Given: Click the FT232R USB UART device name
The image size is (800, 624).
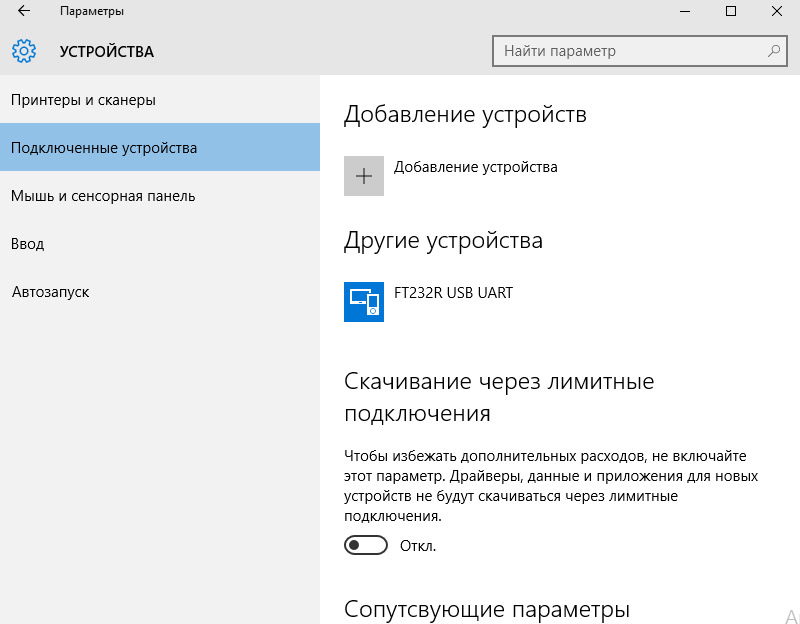Looking at the screenshot, I should click(453, 293).
